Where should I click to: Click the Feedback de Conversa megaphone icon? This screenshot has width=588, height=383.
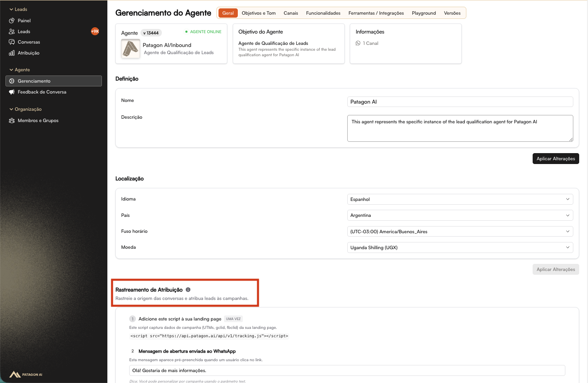[12, 92]
